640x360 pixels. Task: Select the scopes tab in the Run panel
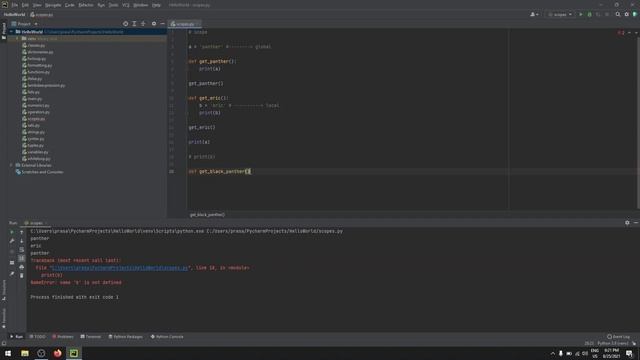36,223
